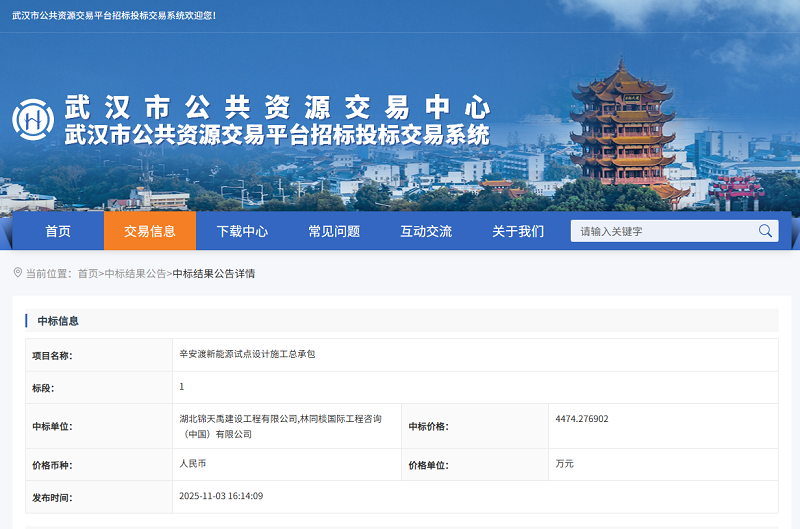Viewport: 800px width, 529px height.
Task: Open the 交易信息 navigation tab
Action: pos(150,231)
